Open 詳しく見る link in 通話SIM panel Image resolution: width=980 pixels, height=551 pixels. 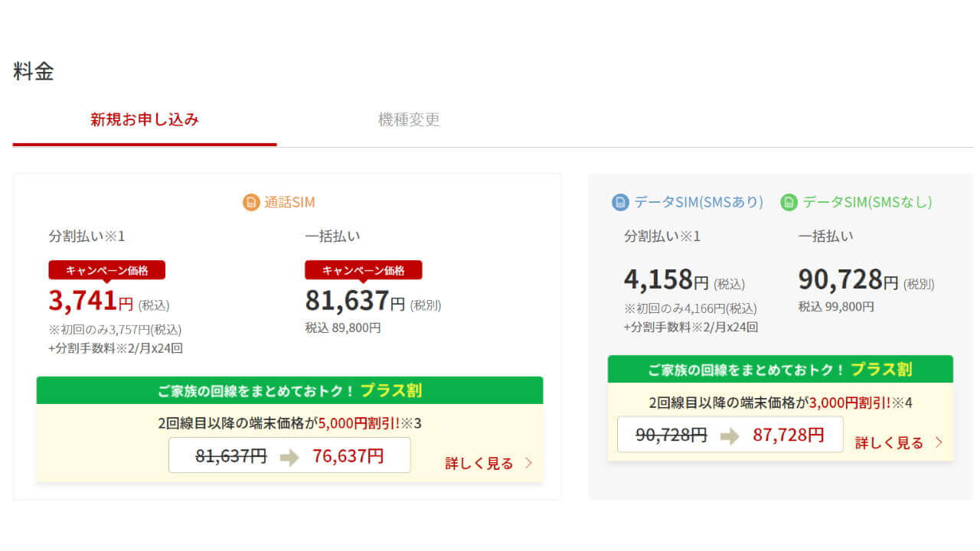(x=479, y=463)
